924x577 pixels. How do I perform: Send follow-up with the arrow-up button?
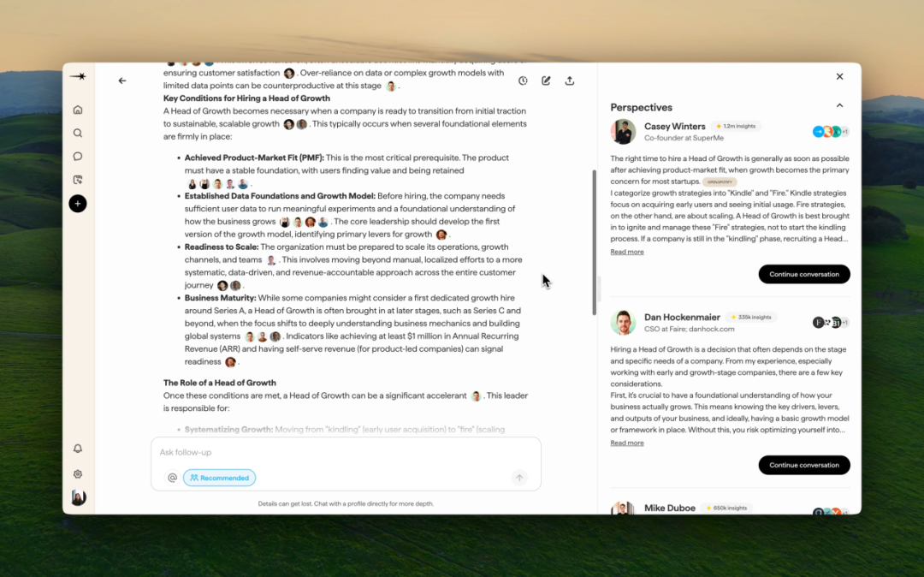coord(519,478)
